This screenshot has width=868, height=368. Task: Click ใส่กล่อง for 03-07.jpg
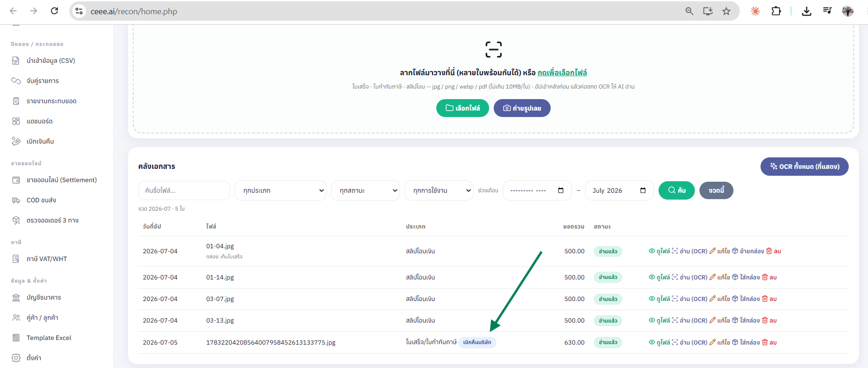pyautogui.click(x=746, y=299)
